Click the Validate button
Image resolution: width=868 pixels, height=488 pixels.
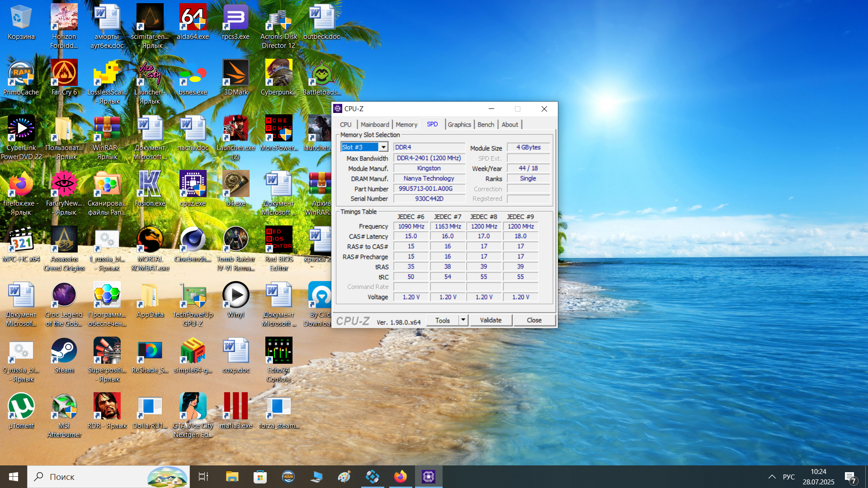click(x=491, y=320)
